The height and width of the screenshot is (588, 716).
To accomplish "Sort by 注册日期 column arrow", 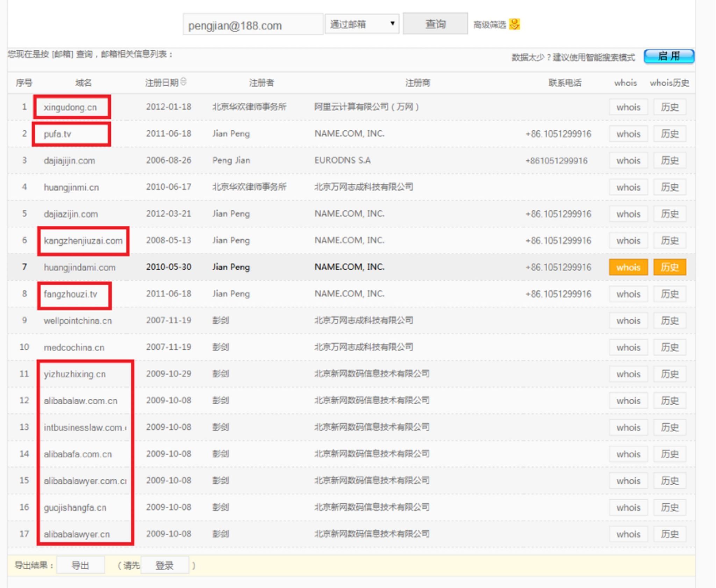I will click(184, 82).
